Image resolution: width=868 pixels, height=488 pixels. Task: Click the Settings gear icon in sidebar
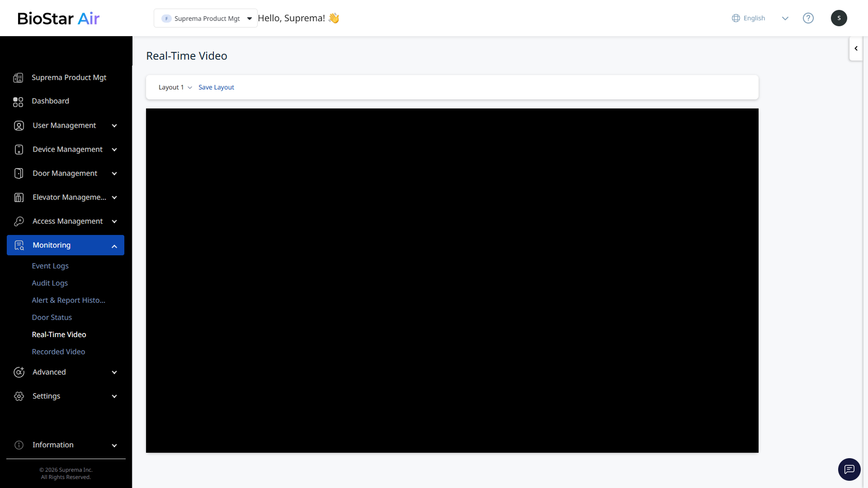(x=19, y=396)
